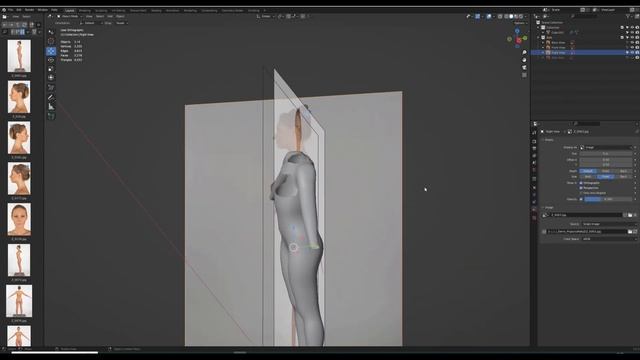The image size is (640, 360).
Task: Click the red X axis of navigation gizmo
Action: click(x=518, y=41)
